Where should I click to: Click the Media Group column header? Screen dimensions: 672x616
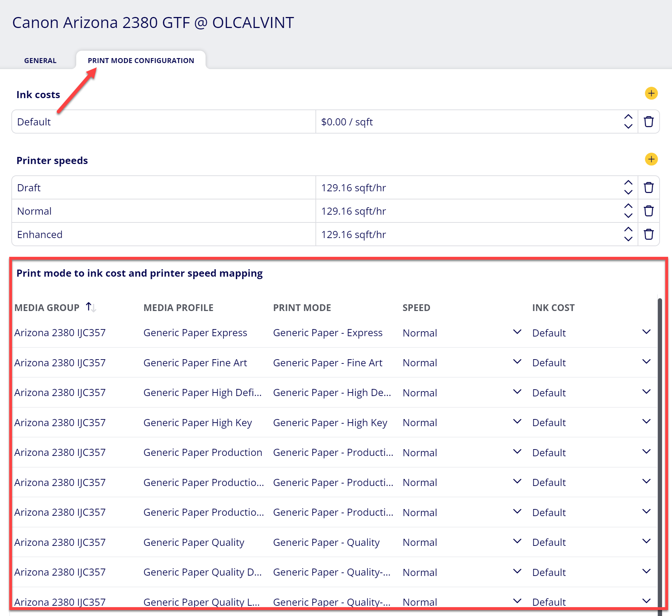(x=47, y=307)
